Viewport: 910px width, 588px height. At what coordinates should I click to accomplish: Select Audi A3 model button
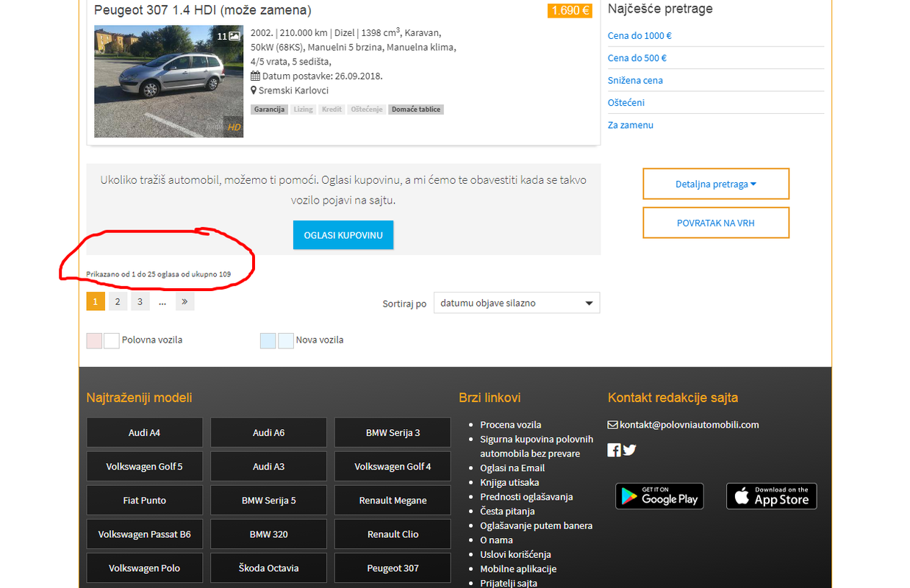coord(268,466)
